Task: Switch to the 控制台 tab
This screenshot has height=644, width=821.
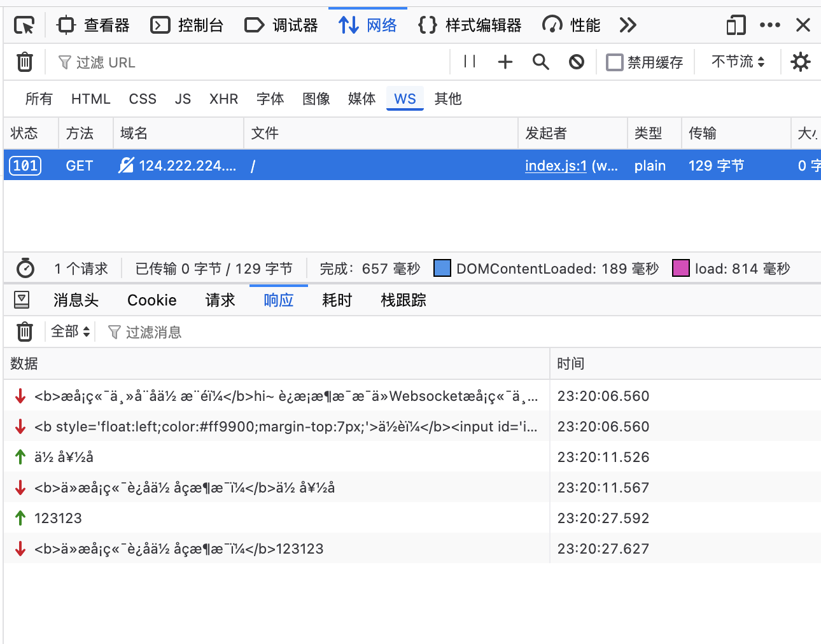Action: click(187, 25)
